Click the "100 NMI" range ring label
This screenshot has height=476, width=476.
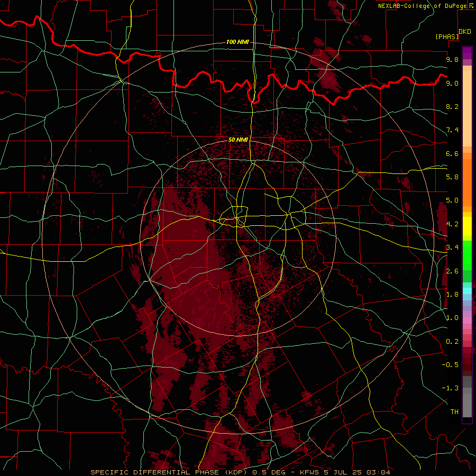coord(237,42)
